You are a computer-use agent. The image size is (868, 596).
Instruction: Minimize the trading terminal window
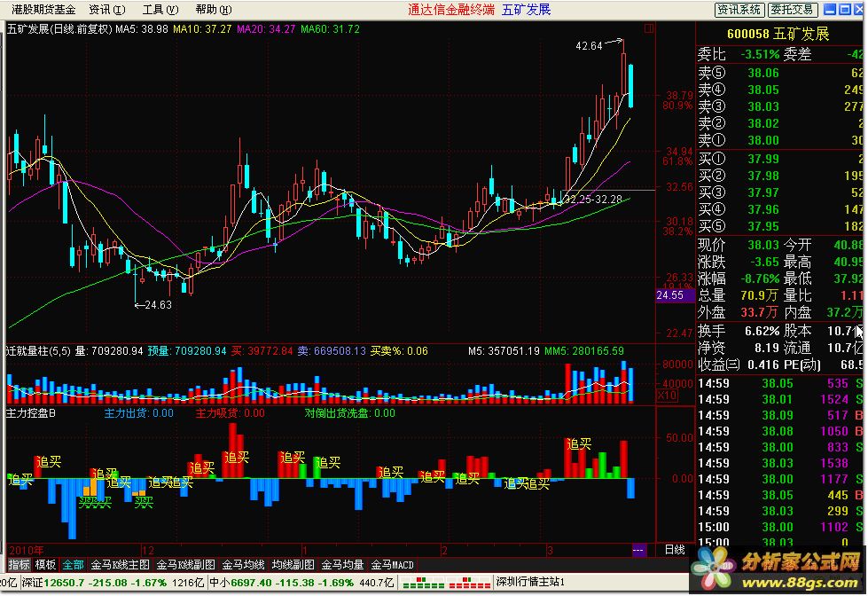[830, 10]
